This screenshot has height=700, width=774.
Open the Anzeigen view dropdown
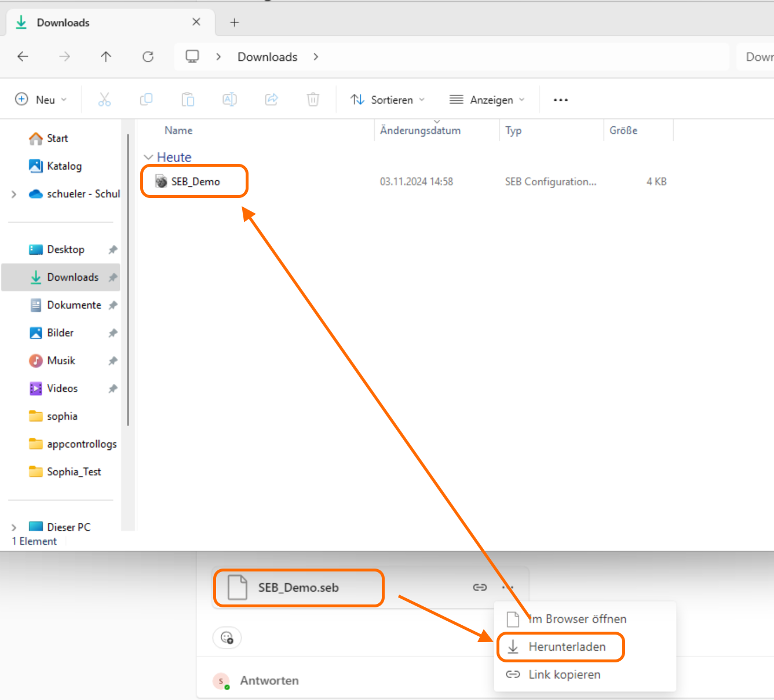487,100
